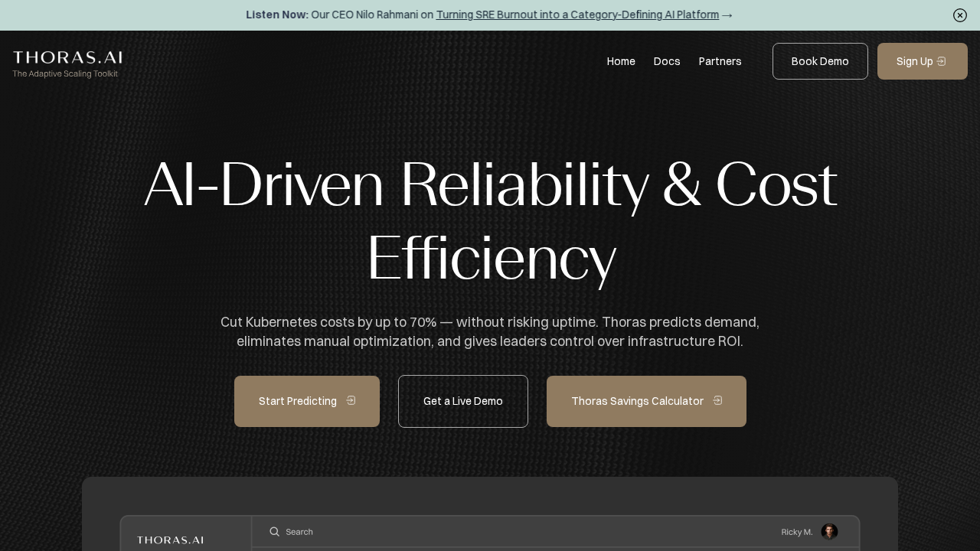Request a demo via Get a Live Demo
This screenshot has width=980, height=551.
click(x=463, y=401)
